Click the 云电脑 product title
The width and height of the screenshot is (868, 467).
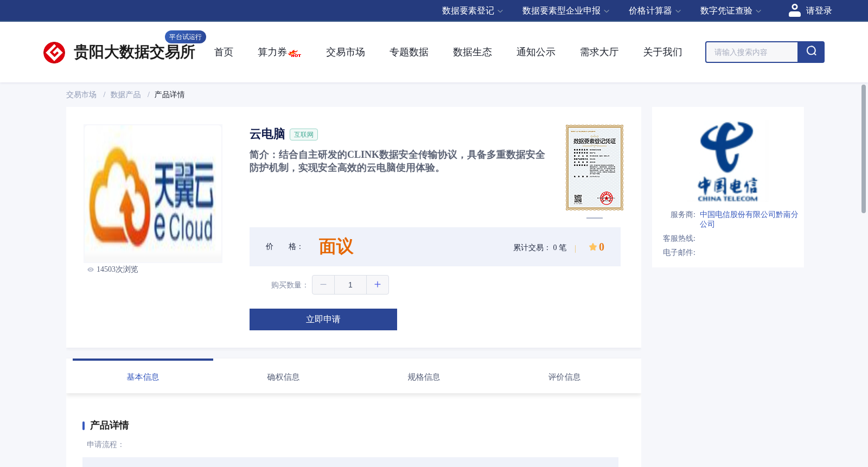267,134
